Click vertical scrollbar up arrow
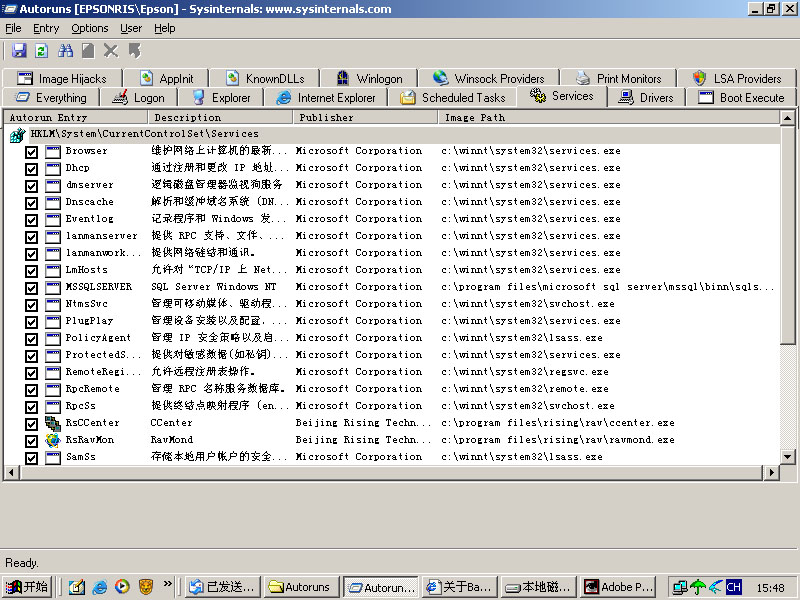The height and width of the screenshot is (600, 800). coord(787,118)
